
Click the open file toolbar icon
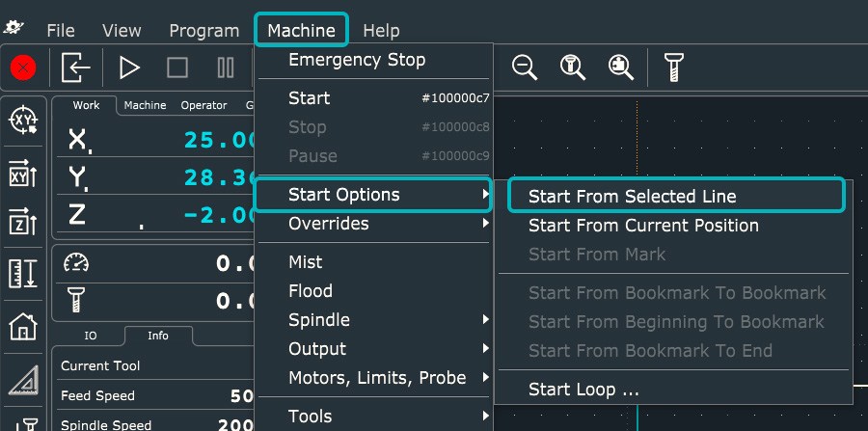click(x=76, y=67)
